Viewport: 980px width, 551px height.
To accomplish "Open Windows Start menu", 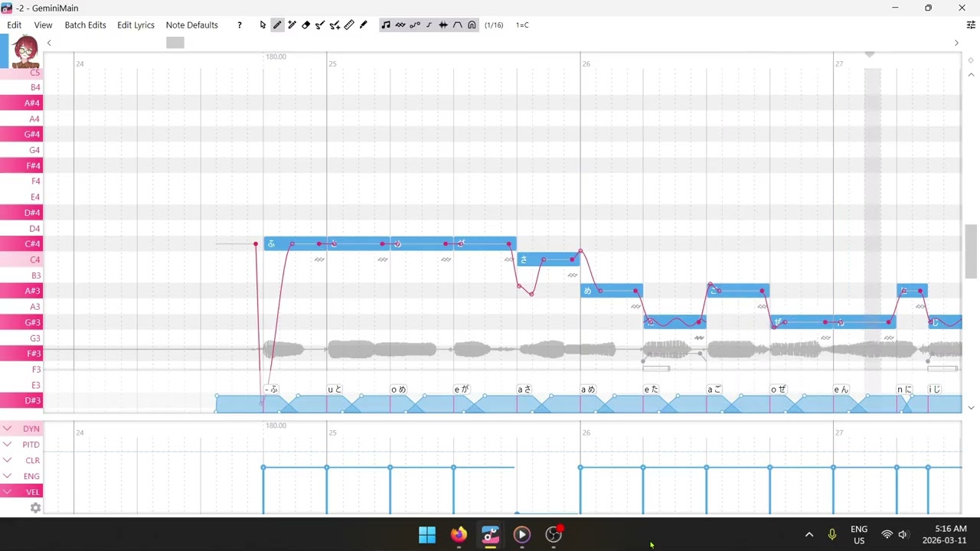I will 427,535.
